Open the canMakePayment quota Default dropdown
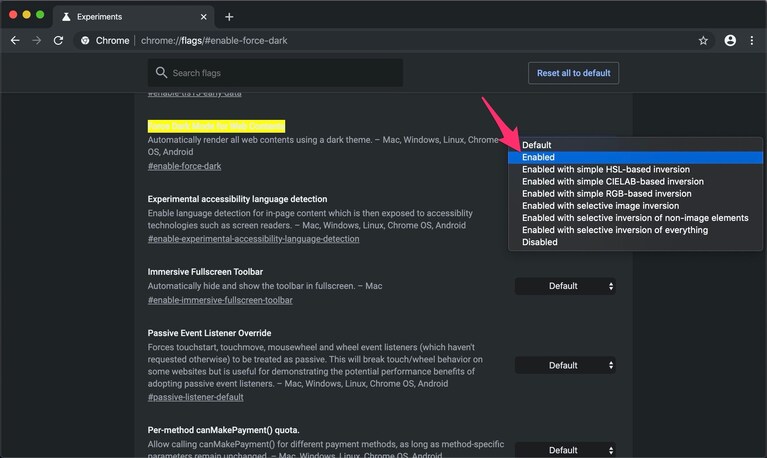767x458 pixels. click(x=565, y=450)
